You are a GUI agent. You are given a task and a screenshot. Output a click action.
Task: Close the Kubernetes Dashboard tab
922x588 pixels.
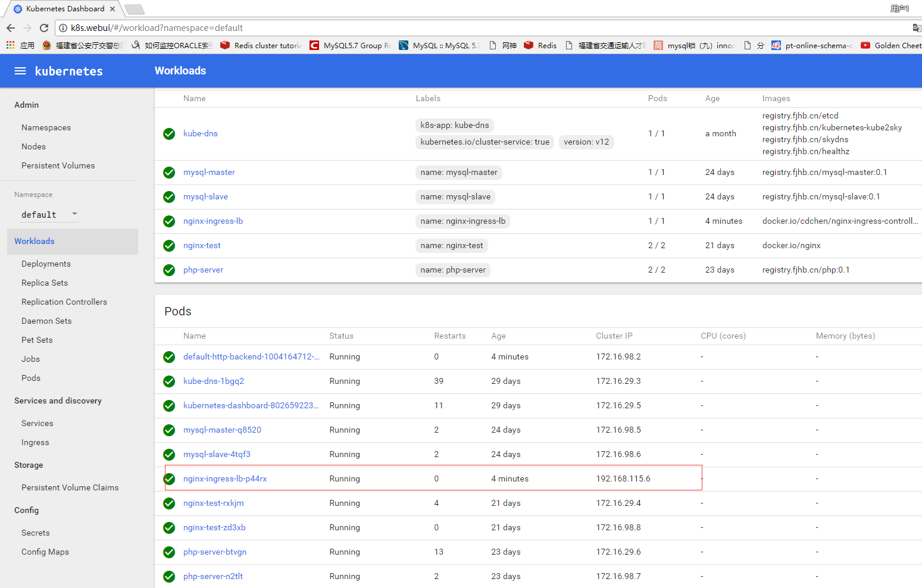pyautogui.click(x=112, y=9)
